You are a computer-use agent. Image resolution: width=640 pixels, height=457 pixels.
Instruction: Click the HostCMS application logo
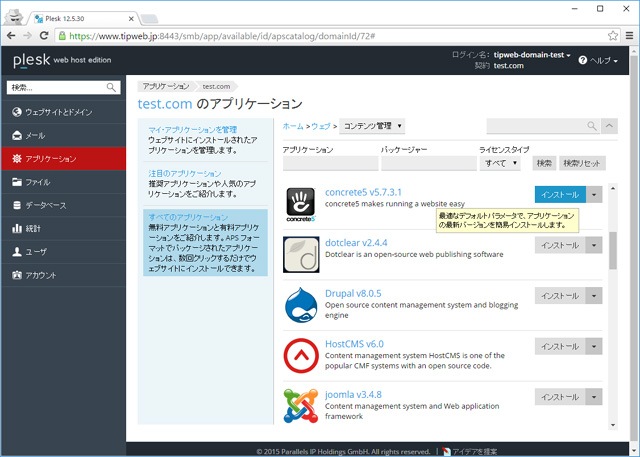pyautogui.click(x=301, y=355)
